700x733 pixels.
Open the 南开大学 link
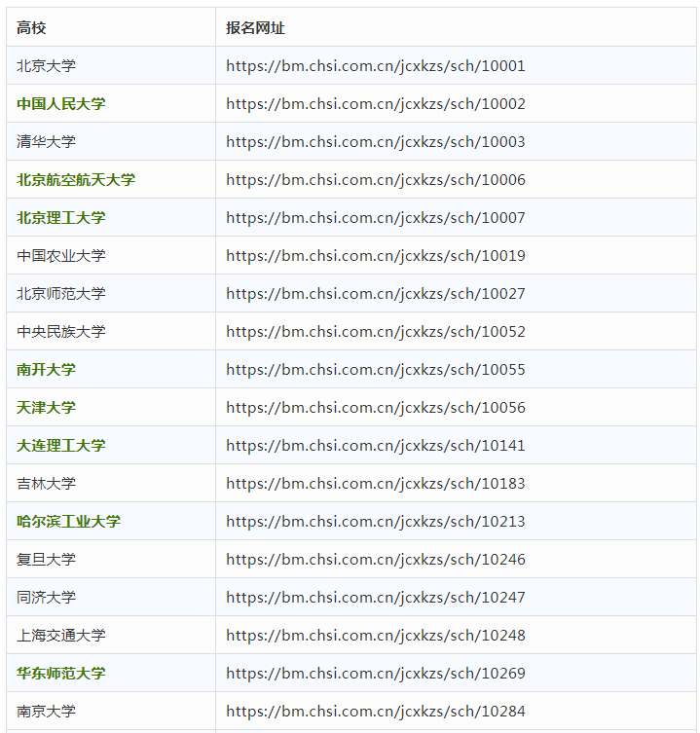(x=46, y=370)
